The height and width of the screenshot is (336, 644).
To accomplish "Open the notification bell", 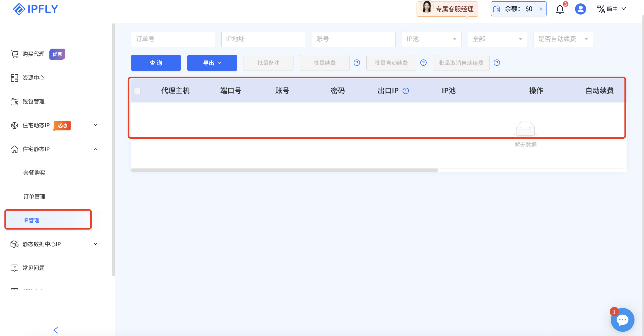I will pyautogui.click(x=560, y=10).
